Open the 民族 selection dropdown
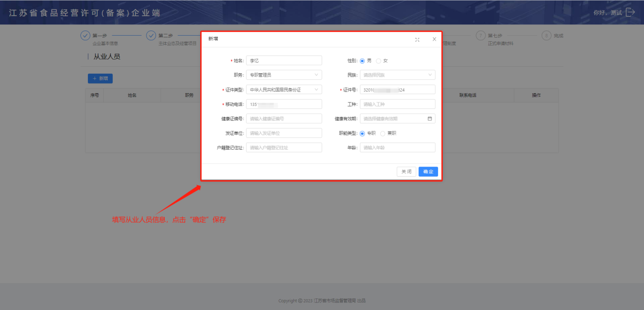Screen dimensions: 644x310 coord(397,75)
